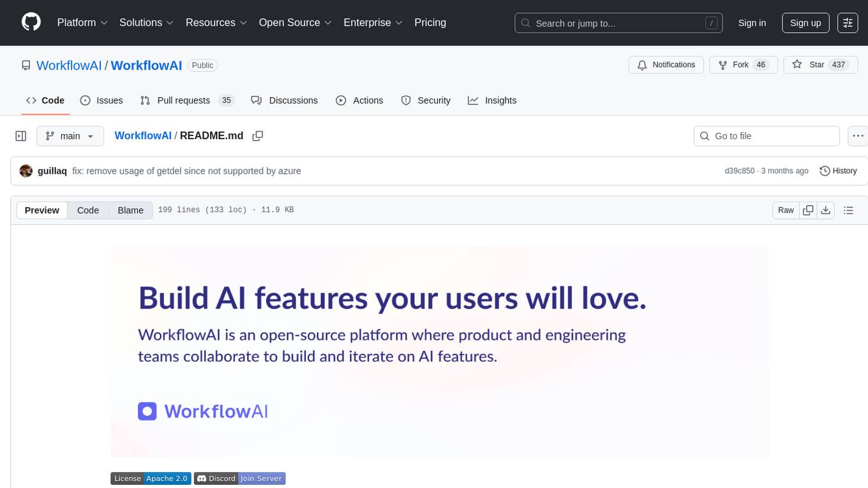
Task: Open the appearance settings icon in header
Action: tap(848, 23)
